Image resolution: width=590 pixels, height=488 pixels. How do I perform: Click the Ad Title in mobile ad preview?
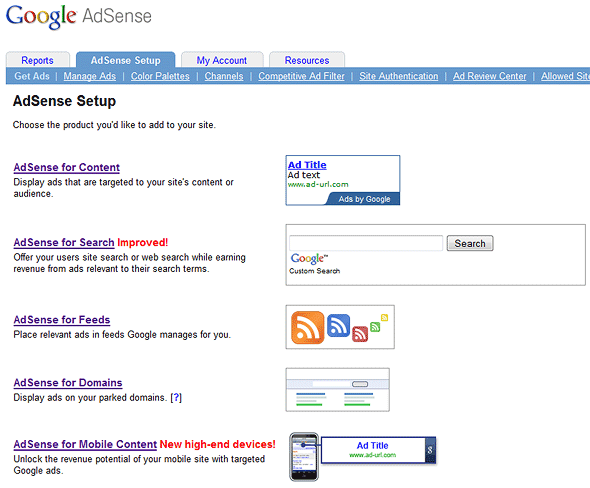[x=372, y=445]
